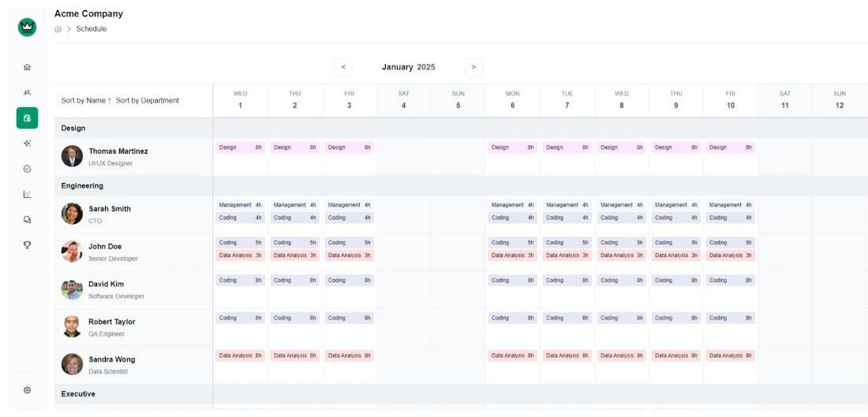
Task: Sort by Department
Action: (148, 101)
